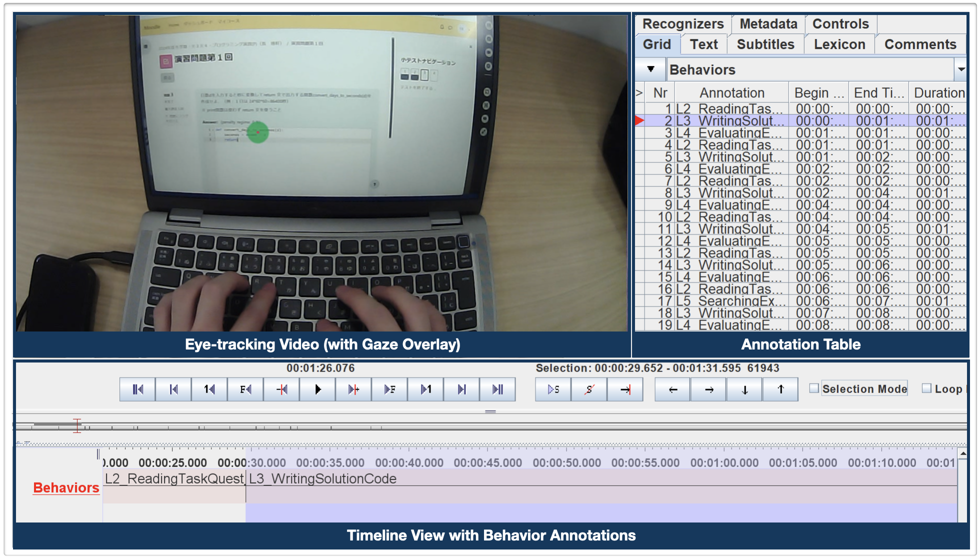This screenshot has height=560, width=980.
Task: Activate the Behaviors tier label
Action: (x=66, y=488)
